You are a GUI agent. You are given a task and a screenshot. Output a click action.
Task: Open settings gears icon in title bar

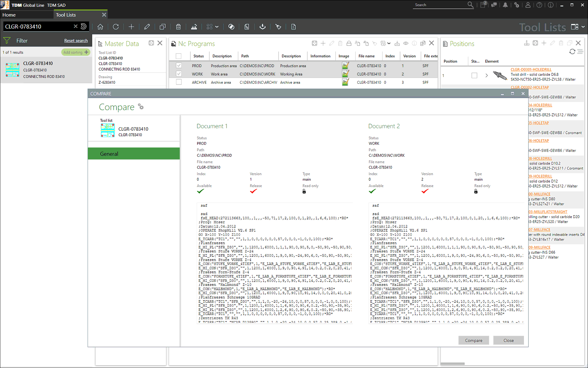517,5
